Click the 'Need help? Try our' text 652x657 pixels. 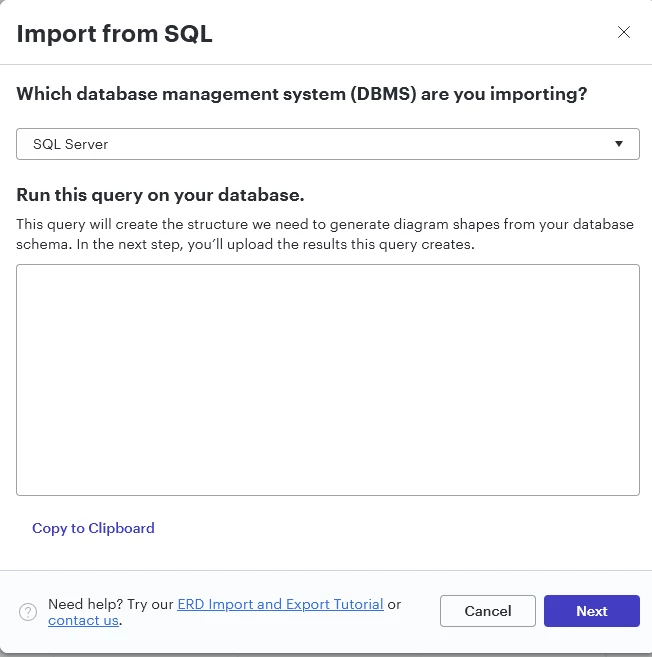pyautogui.click(x=111, y=604)
